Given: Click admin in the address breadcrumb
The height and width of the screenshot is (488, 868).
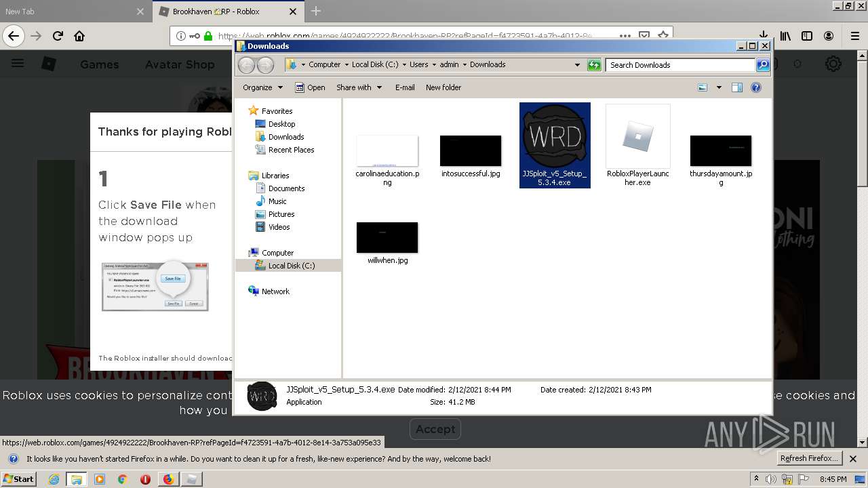Looking at the screenshot, I should pyautogui.click(x=449, y=65).
